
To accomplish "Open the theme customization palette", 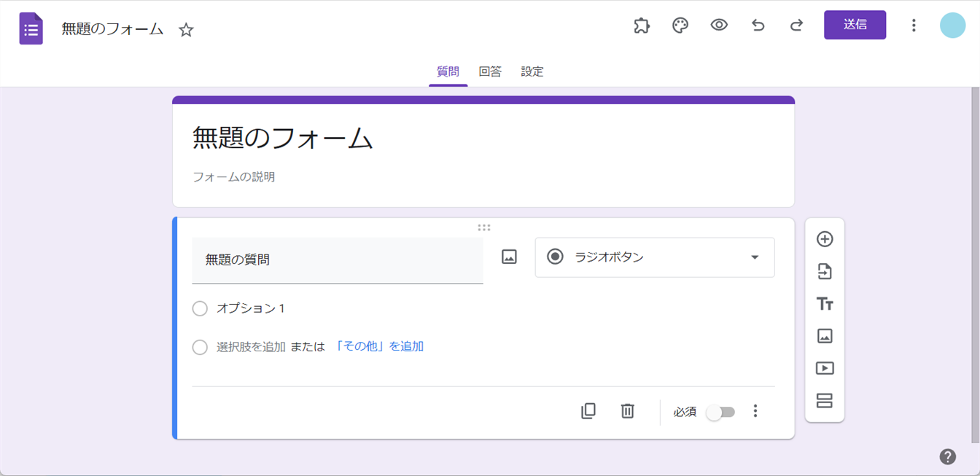I will [x=680, y=26].
